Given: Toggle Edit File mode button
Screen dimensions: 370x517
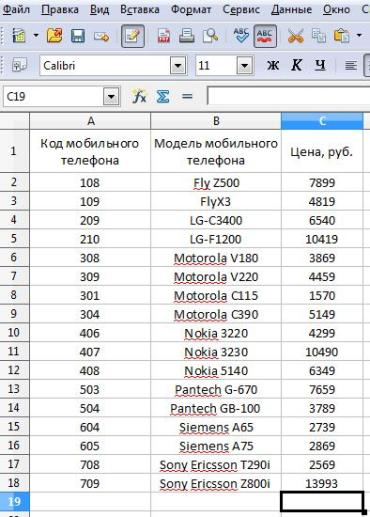Looking at the screenshot, I should coord(133,36).
